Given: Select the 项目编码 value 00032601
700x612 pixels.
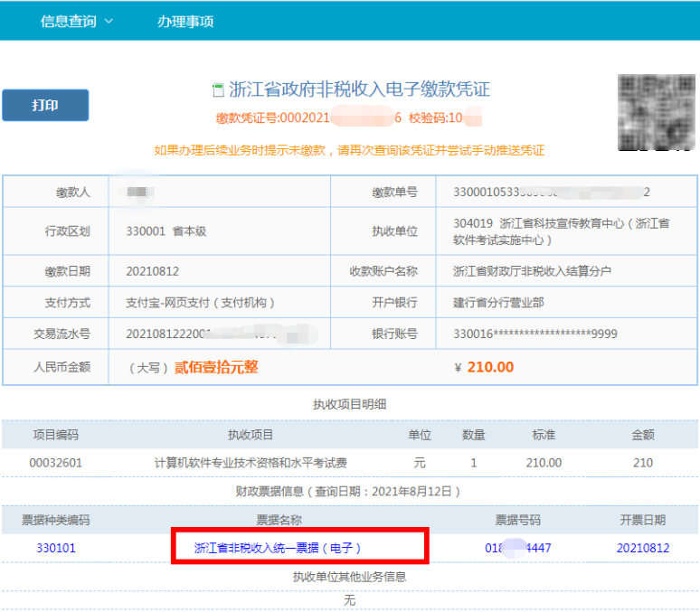Looking at the screenshot, I should click(x=55, y=462).
